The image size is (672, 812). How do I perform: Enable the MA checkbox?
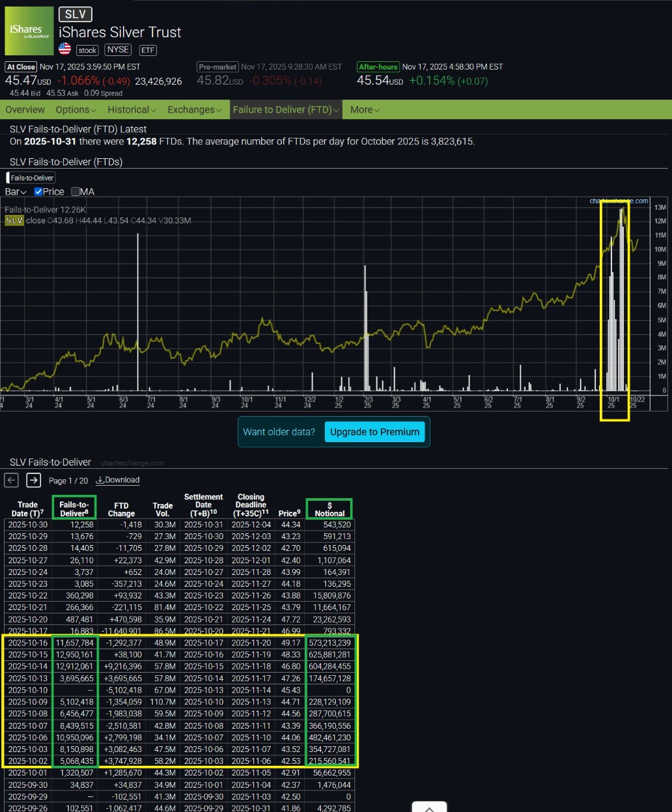tap(76, 191)
